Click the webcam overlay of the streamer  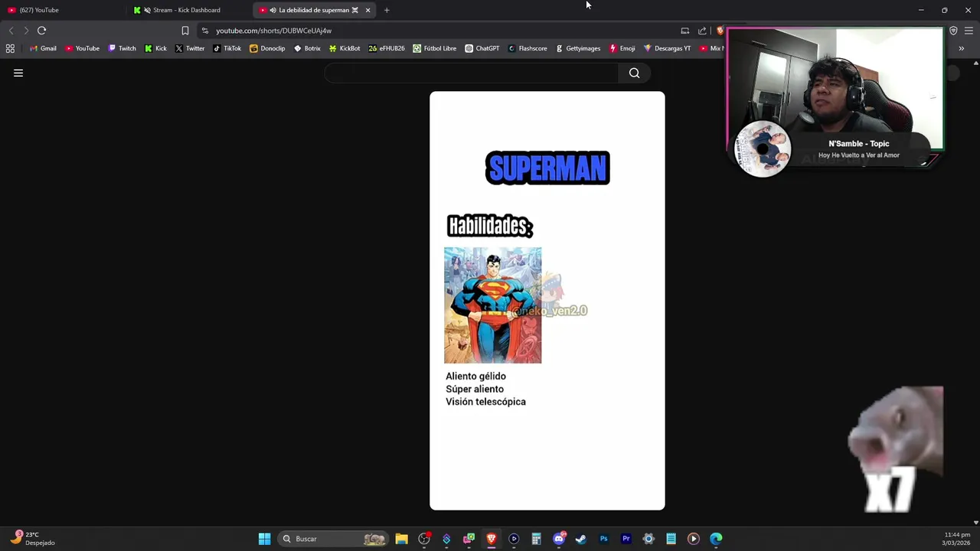[x=835, y=89]
